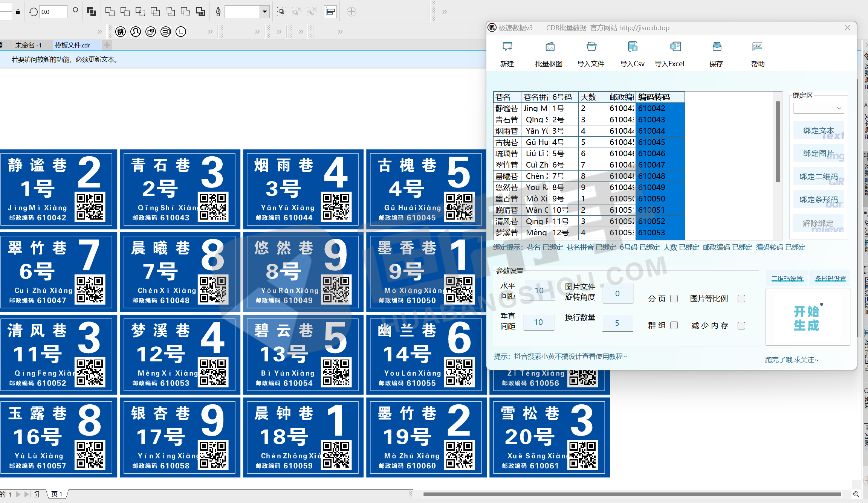This screenshot has width=868, height=503.
Task: Click the 批量抠图 batch cutout icon
Action: pyautogui.click(x=550, y=47)
